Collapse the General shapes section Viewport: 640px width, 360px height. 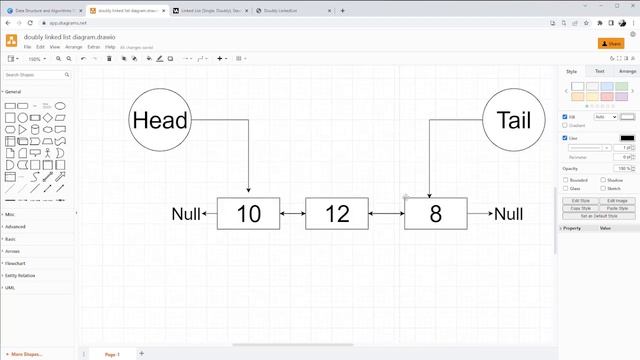12,92
